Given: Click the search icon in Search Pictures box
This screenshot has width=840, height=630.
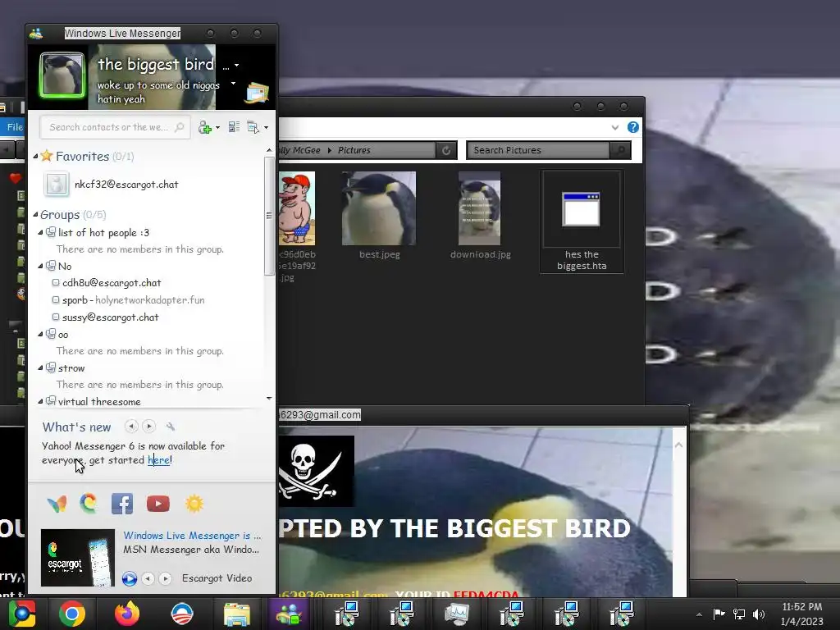Looking at the screenshot, I should (x=620, y=151).
